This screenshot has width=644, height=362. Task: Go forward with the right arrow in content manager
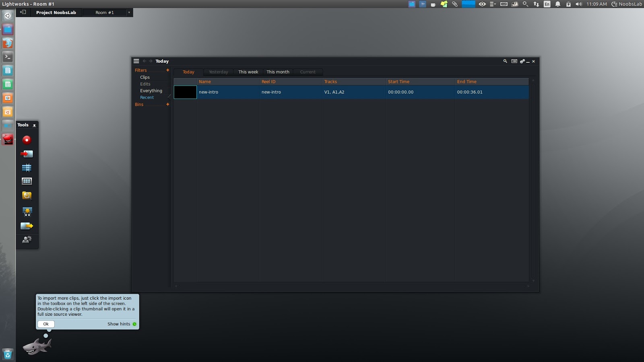pos(151,61)
